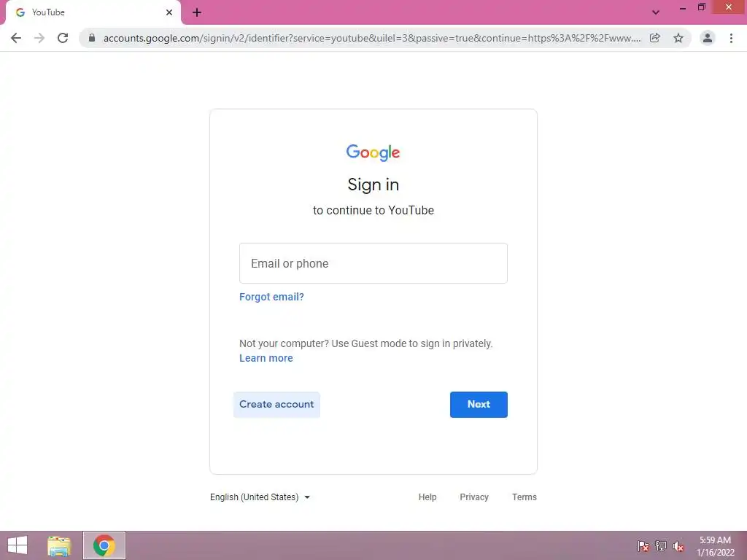Click the address bar URL
The height and width of the screenshot is (560, 747).
click(x=371, y=38)
